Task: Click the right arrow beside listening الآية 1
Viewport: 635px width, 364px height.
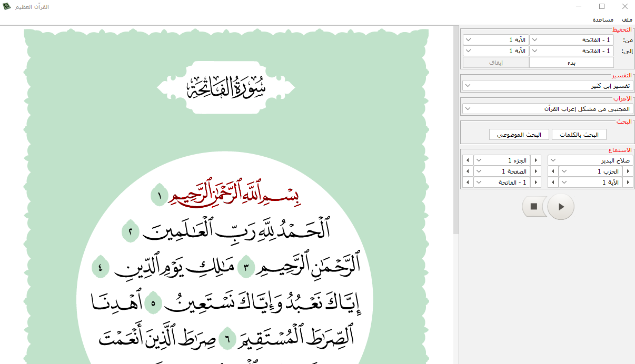Action: [x=628, y=182]
